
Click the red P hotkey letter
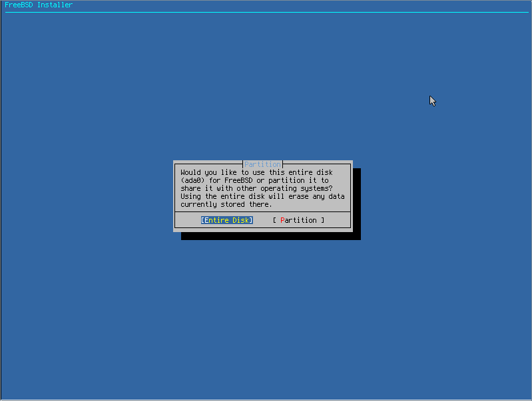point(282,220)
